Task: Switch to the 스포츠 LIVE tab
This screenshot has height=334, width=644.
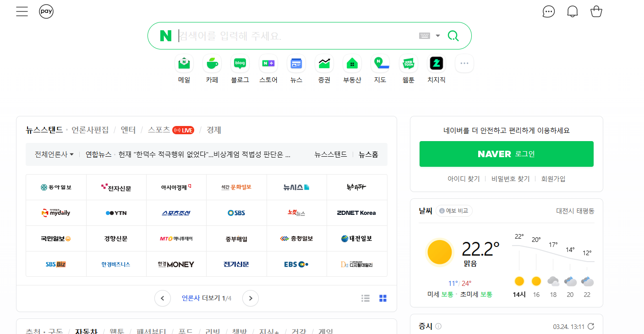Action: pos(171,130)
